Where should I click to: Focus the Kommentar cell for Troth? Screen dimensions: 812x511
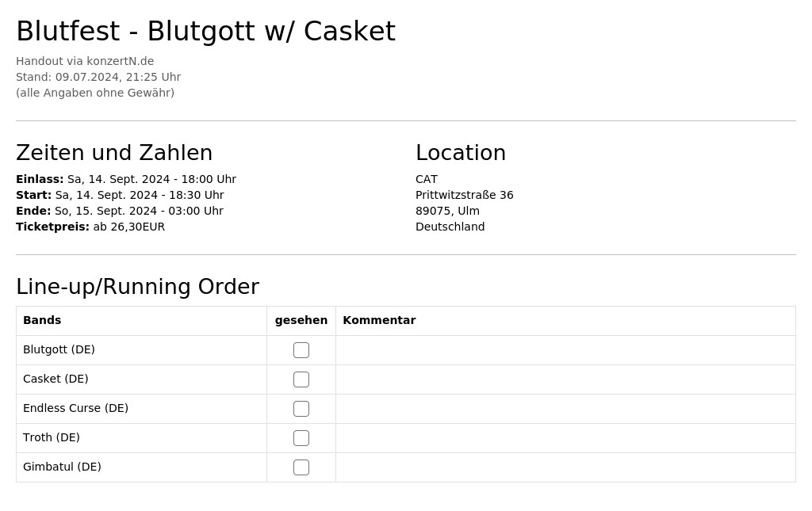[565, 438]
